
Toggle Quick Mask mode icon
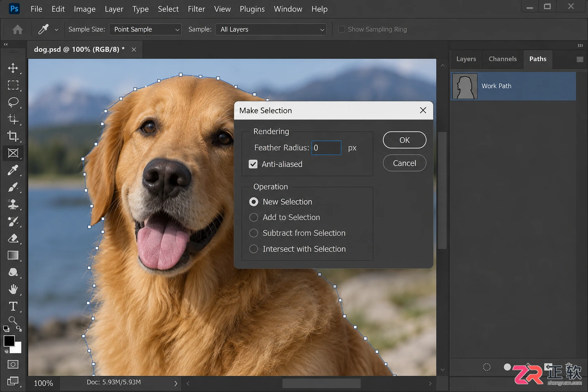(x=13, y=364)
